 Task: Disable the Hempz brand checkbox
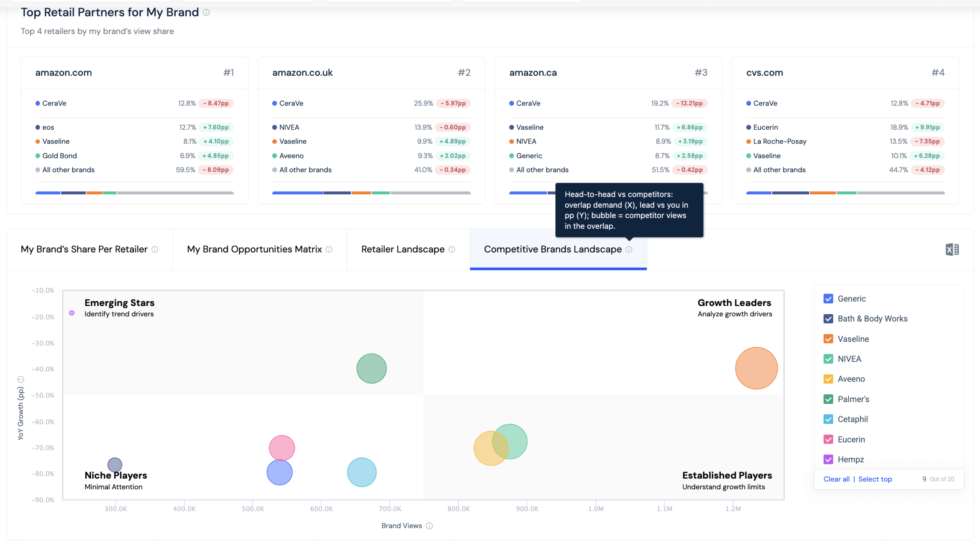pos(828,459)
